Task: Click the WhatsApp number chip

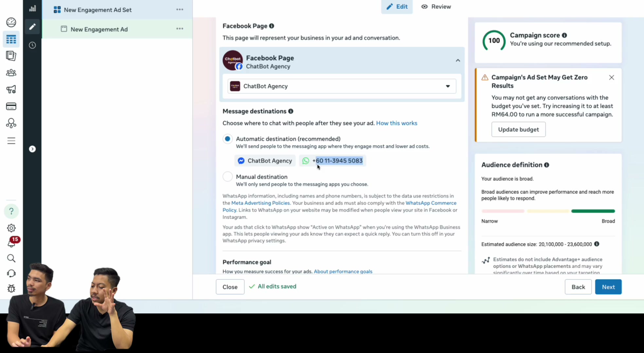Action: point(332,161)
